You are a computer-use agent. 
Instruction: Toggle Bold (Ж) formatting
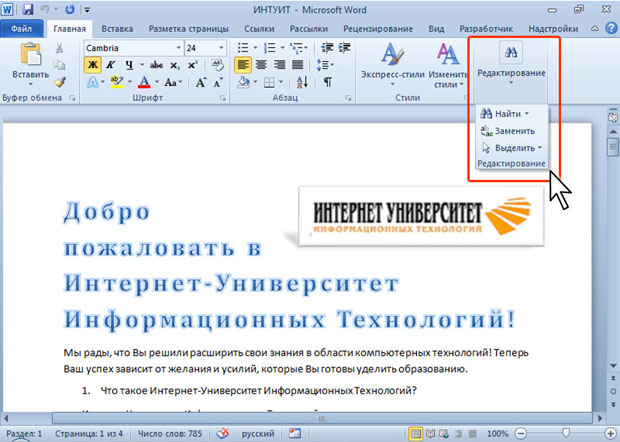point(93,65)
